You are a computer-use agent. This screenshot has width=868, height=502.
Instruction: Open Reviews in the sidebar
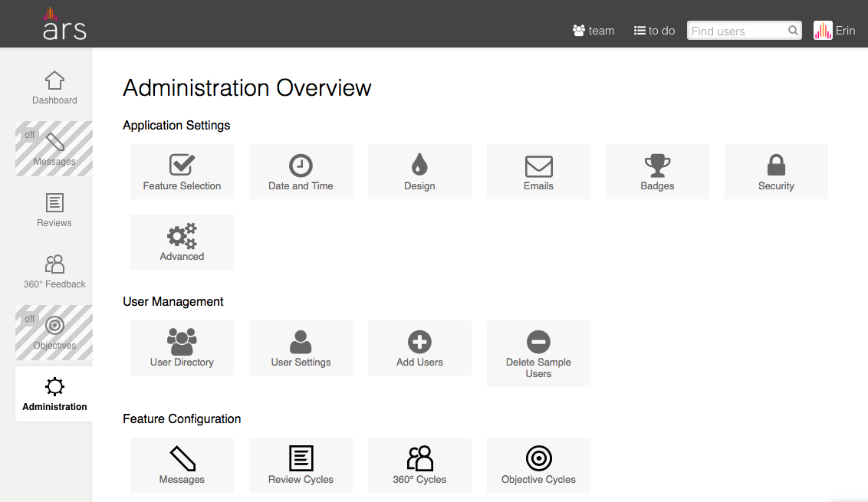(54, 210)
